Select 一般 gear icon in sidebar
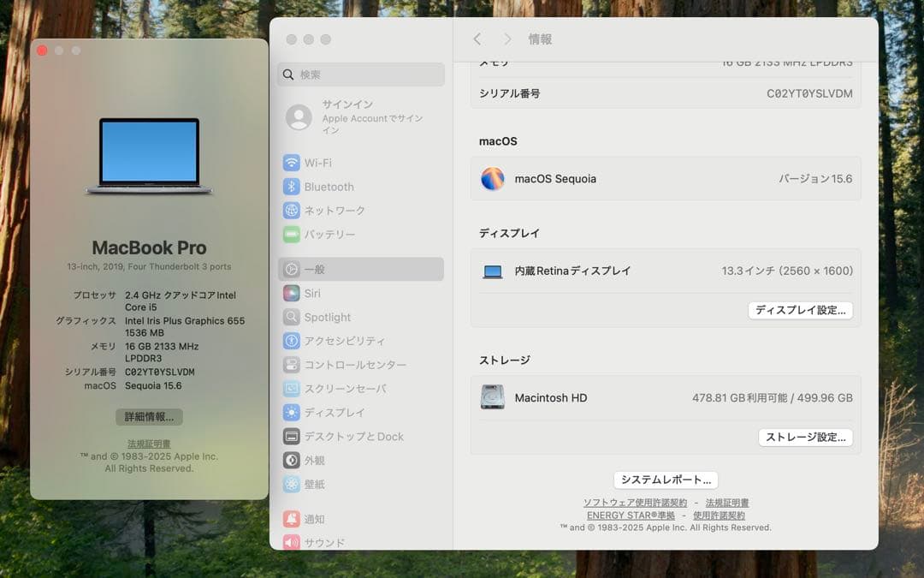The height and width of the screenshot is (578, 924). (291, 270)
